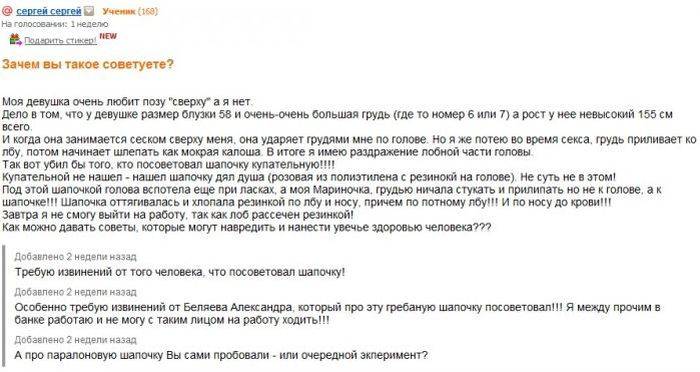This screenshot has width=700, height=372.
Task: Click the question title Зачем вы такое советуете?
Action: point(88,64)
